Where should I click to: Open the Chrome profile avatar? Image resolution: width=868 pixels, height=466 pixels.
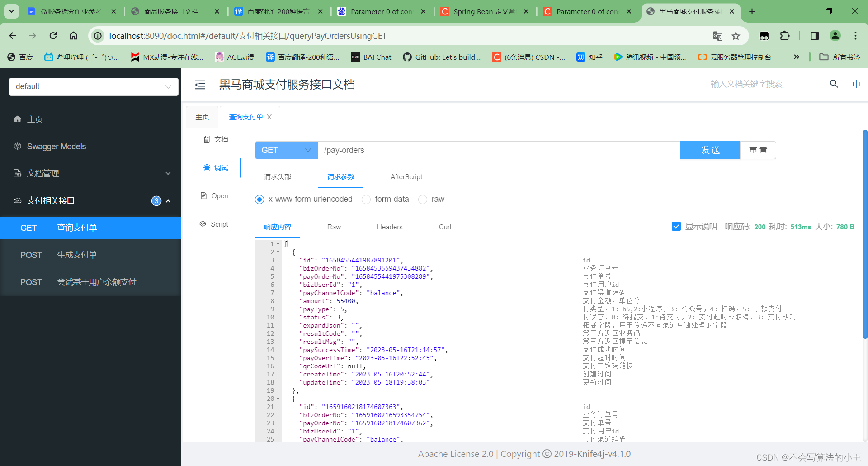tap(835, 36)
